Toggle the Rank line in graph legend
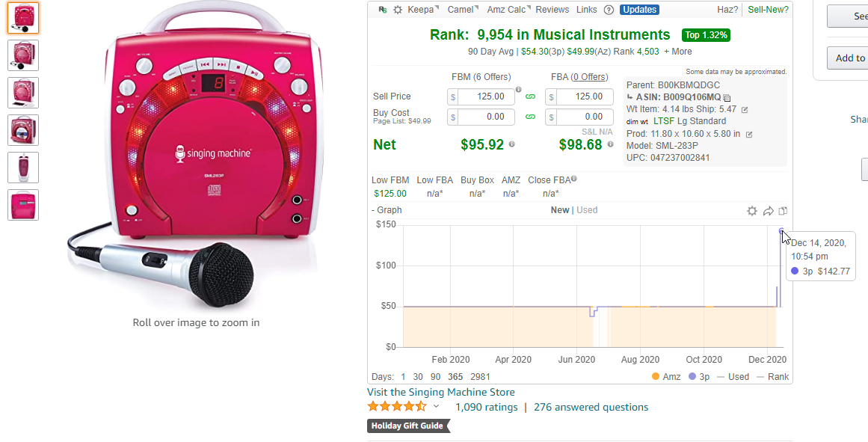 click(x=773, y=377)
